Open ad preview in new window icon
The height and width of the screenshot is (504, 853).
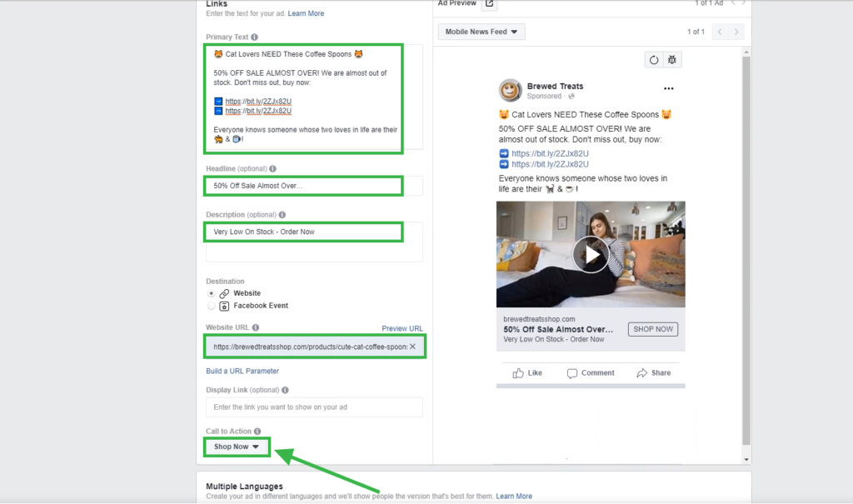[489, 4]
